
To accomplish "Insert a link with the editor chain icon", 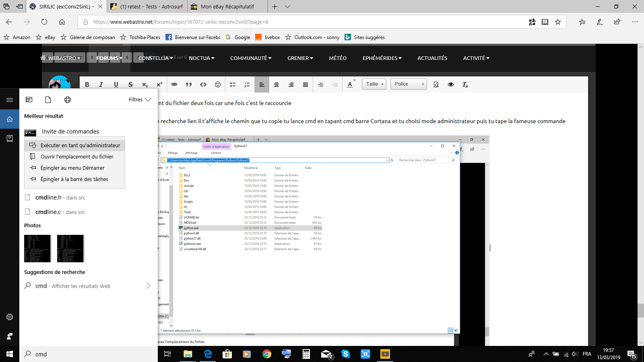I will tap(174, 84).
